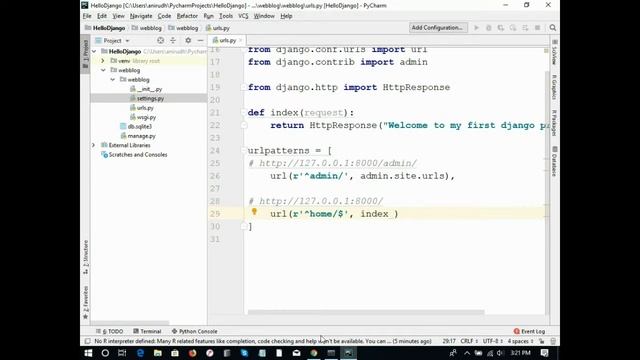Open the VCS menu
The height and width of the screenshot is (360, 640).
coord(243,16)
